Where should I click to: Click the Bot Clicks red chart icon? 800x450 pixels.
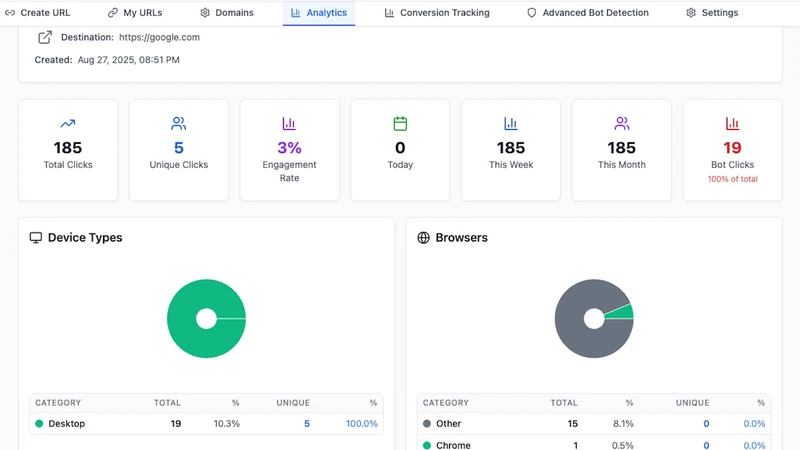pos(732,123)
